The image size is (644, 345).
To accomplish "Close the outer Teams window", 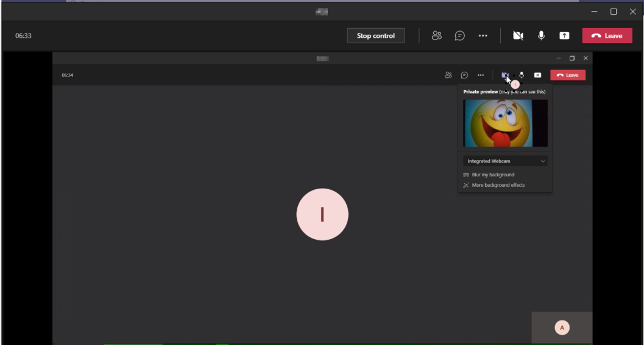I will coord(632,12).
